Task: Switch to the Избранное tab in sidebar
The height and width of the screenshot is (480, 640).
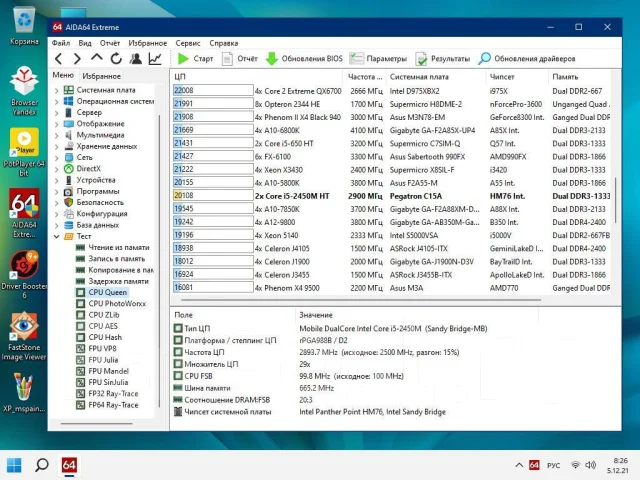Action: (101, 76)
